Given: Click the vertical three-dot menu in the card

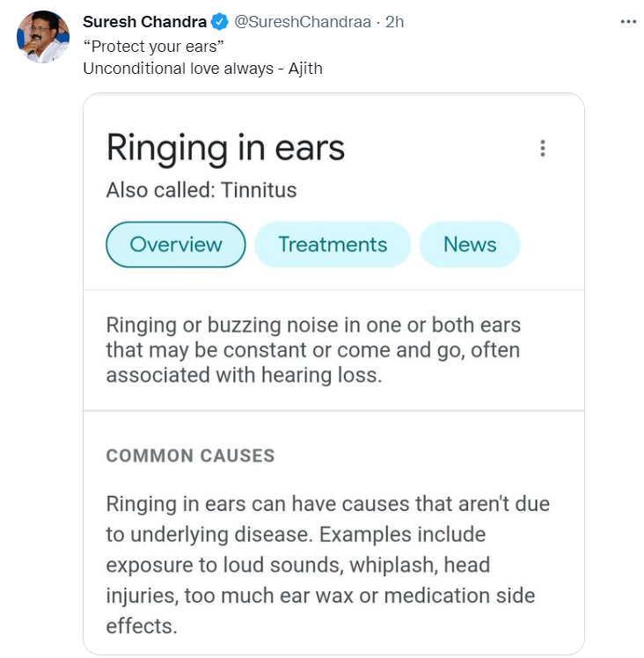Looking at the screenshot, I should (543, 148).
